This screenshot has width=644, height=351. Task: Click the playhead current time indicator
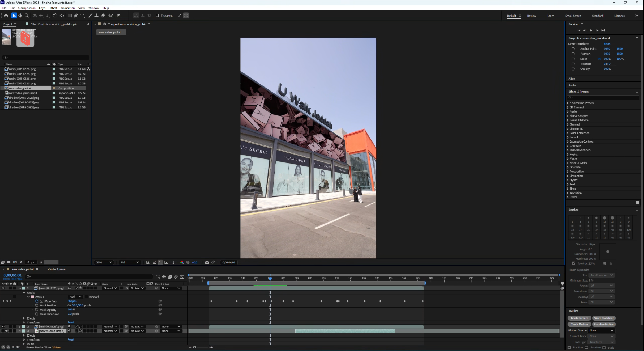(270, 278)
